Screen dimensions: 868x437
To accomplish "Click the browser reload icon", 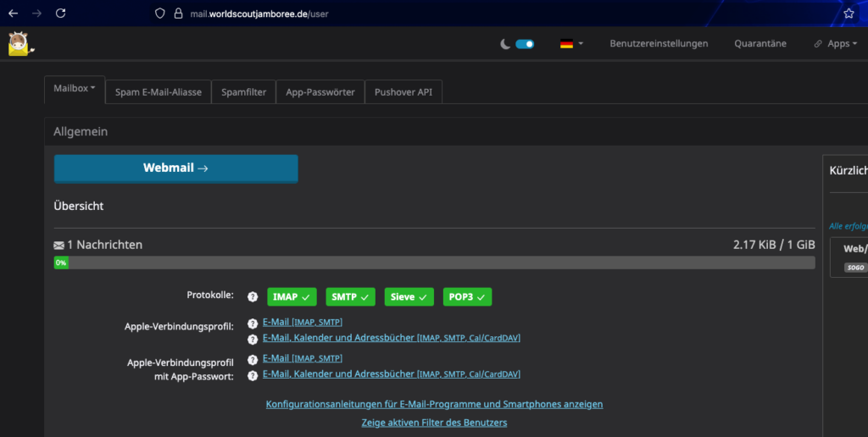I will click(60, 14).
